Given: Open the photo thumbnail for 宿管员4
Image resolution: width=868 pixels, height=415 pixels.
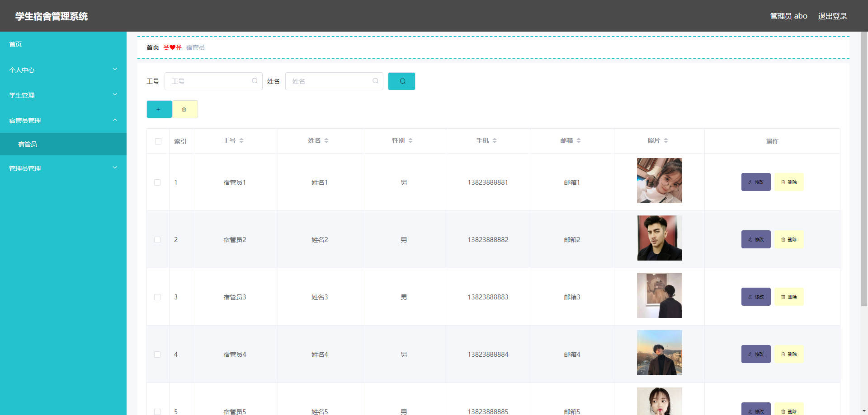Looking at the screenshot, I should pos(660,353).
